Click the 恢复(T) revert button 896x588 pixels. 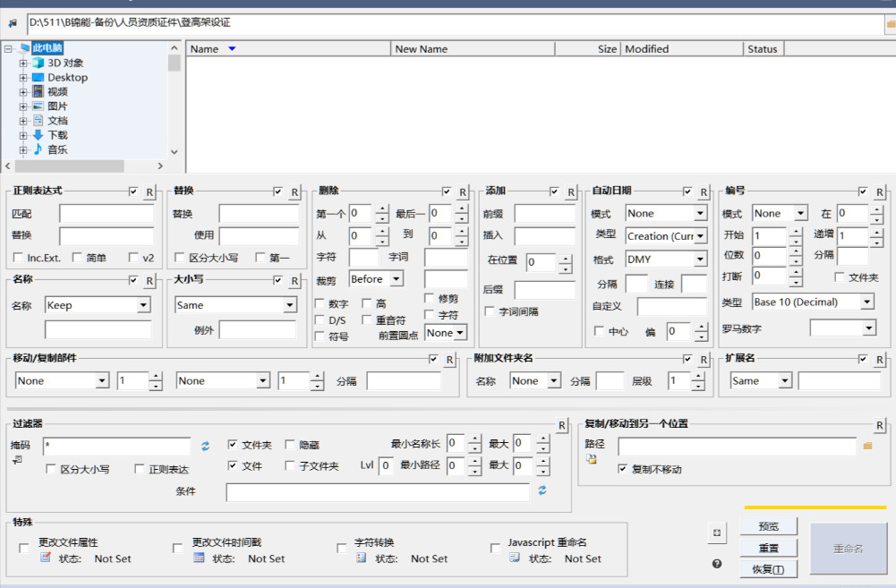[x=768, y=569]
